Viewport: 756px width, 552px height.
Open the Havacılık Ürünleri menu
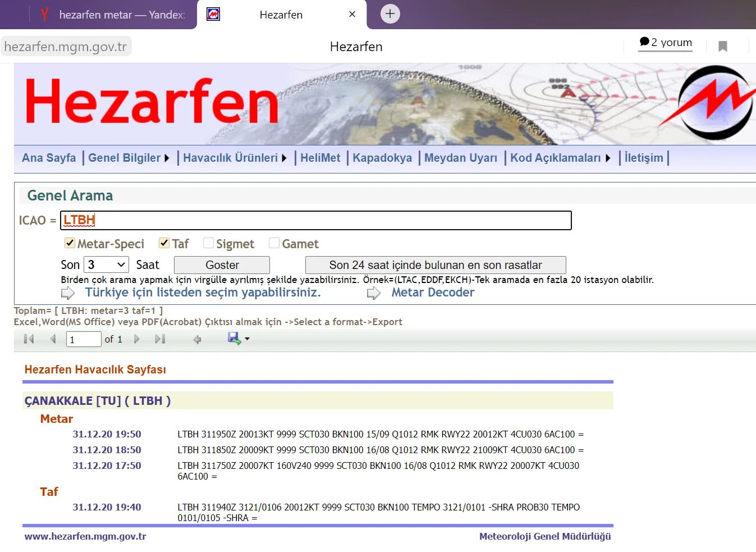pyautogui.click(x=230, y=158)
